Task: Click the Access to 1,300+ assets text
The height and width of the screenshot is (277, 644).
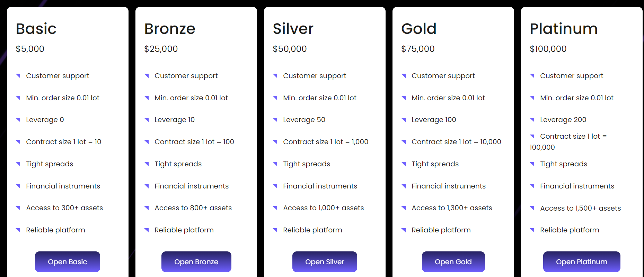Action: tap(452, 208)
